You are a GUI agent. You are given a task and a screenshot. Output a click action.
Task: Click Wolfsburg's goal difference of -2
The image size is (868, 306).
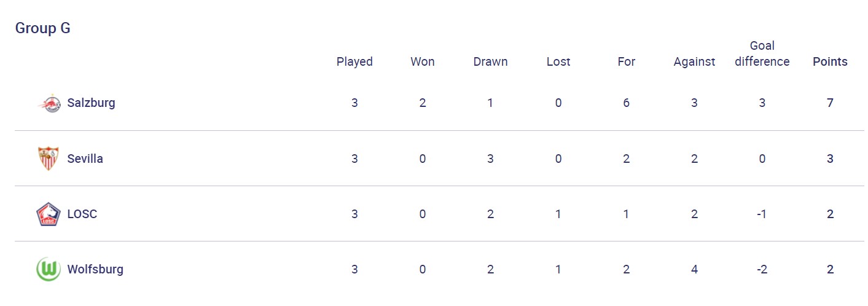click(762, 269)
